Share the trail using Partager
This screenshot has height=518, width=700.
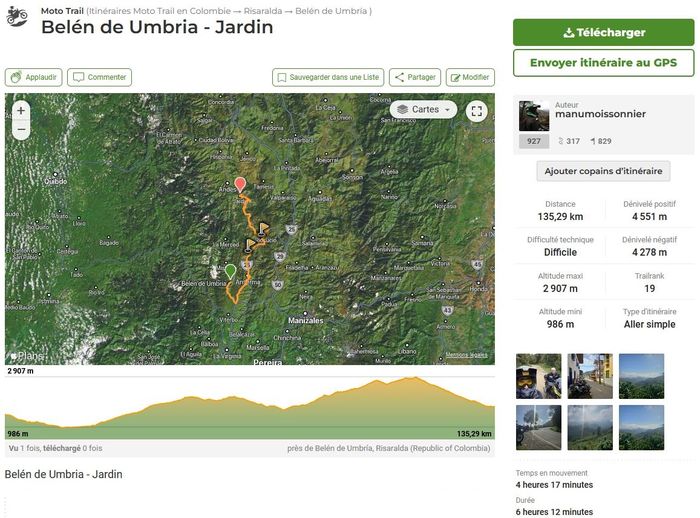point(414,77)
